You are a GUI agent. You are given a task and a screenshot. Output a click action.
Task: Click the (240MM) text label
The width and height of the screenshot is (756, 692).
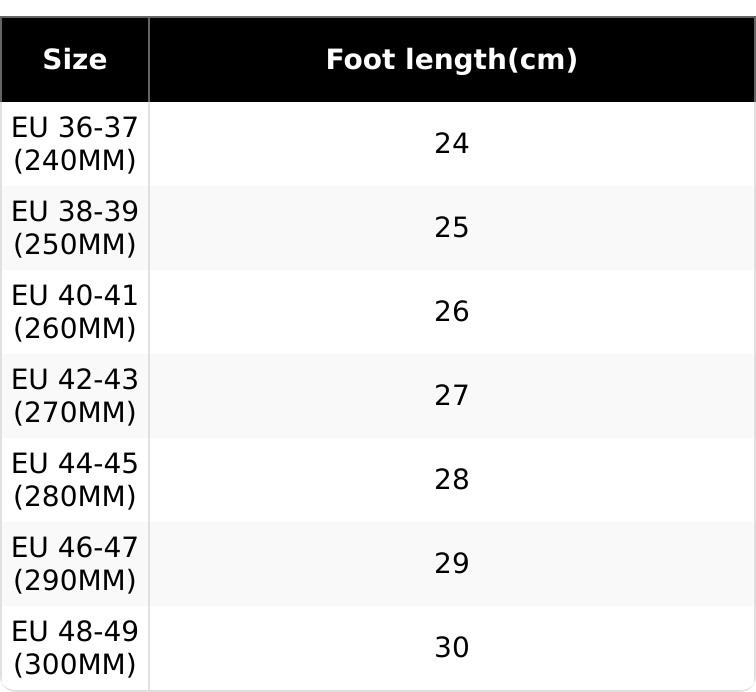pyautogui.click(x=75, y=160)
